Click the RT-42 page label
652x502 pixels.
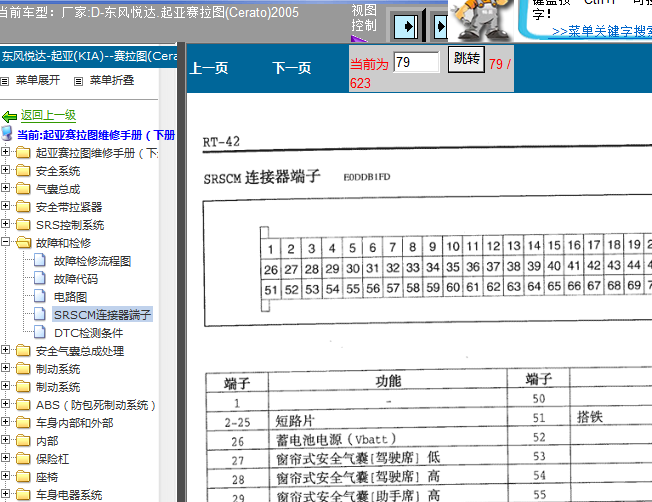tap(221, 142)
